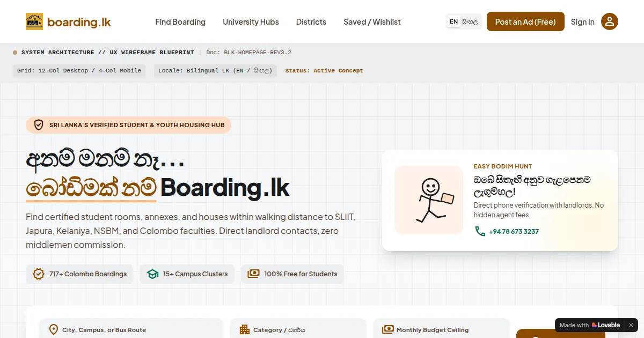Click the SYSTEM ARCHITECTURE // UX WIREFRAME BLUEPRINT heading

click(x=107, y=52)
